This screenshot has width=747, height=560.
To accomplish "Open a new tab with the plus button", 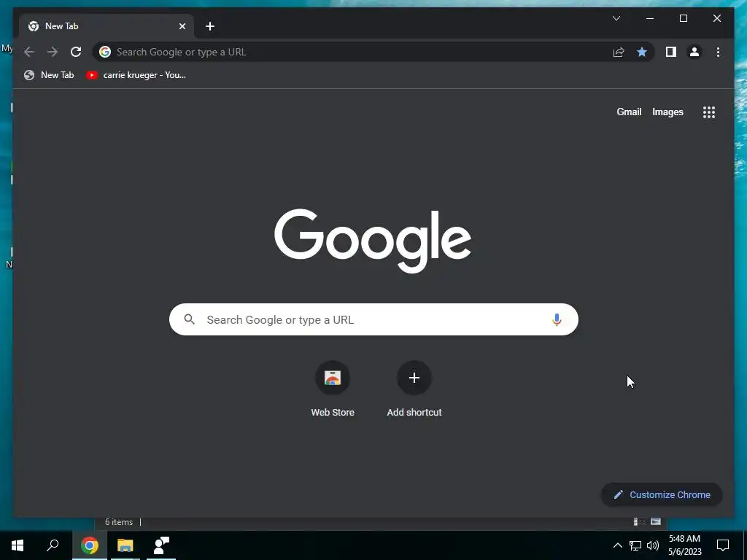I will point(210,26).
